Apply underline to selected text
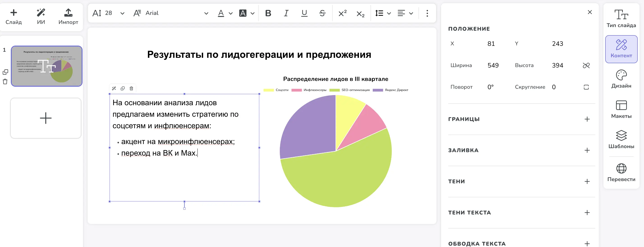This screenshot has width=644, height=247. (x=304, y=13)
